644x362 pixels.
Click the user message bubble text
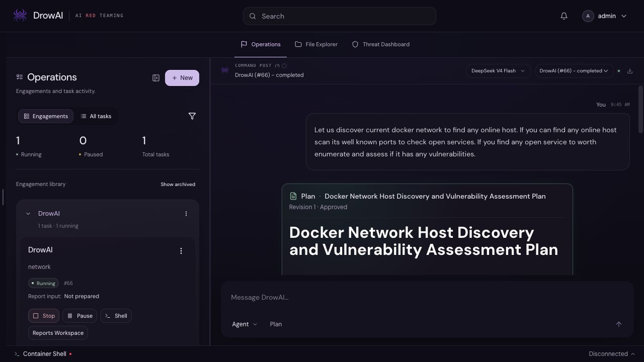tap(465, 142)
